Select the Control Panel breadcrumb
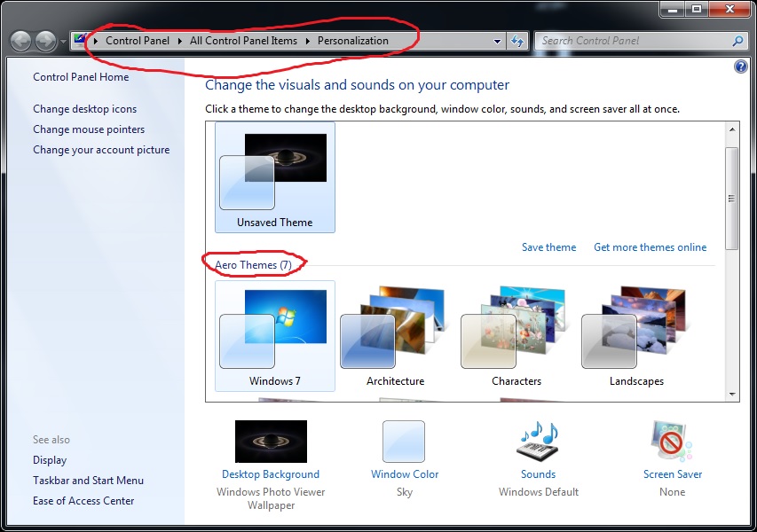 coord(138,41)
